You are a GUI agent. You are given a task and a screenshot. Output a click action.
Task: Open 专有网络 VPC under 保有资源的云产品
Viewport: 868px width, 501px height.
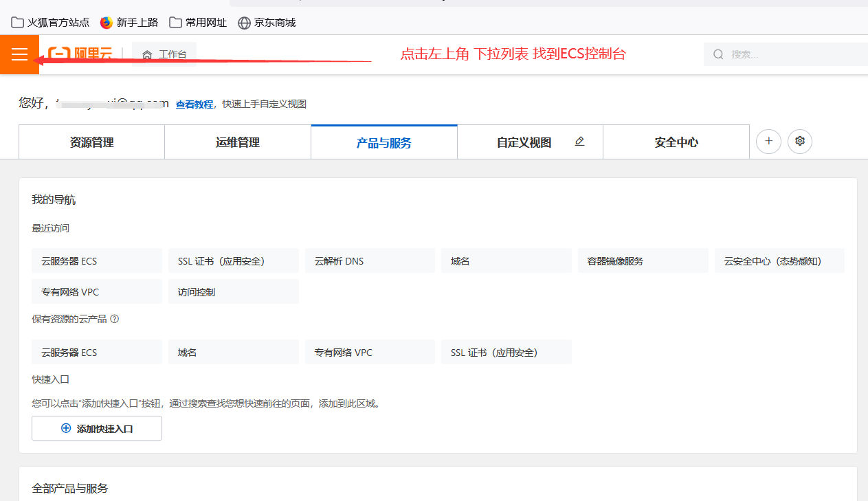coord(370,352)
